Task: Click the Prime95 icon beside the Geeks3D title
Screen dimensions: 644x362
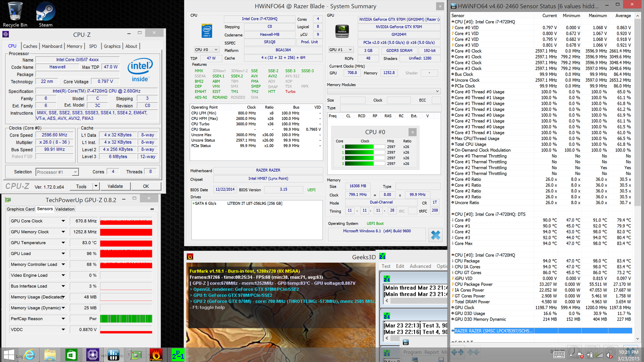Action: point(382,256)
